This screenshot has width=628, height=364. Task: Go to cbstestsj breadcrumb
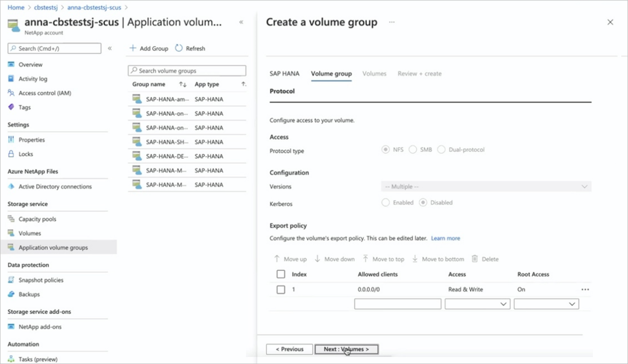[46, 8]
